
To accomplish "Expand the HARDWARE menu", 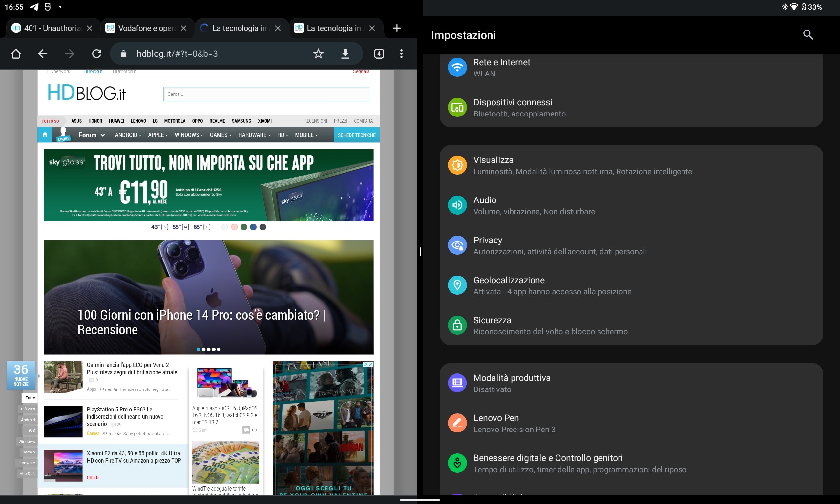I will [254, 135].
